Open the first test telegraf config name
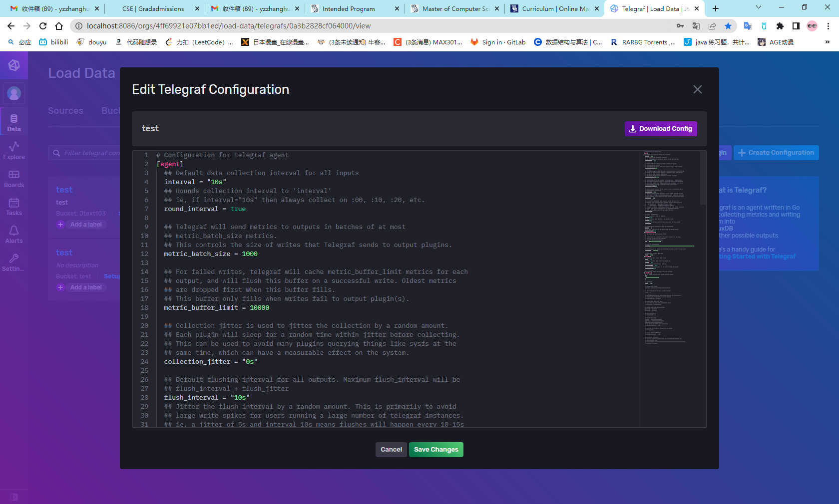 64,190
